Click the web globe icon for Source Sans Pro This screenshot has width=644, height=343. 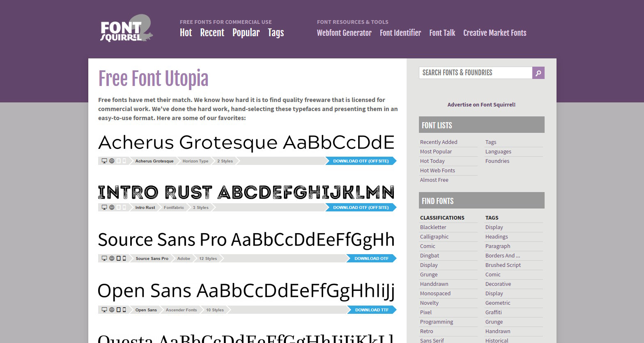pos(112,258)
